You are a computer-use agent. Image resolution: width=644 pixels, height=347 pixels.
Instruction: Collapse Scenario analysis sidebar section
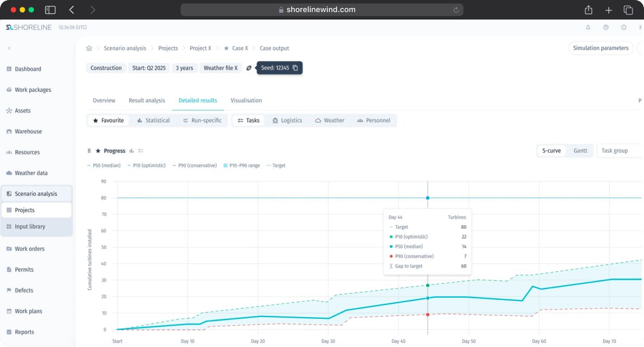tap(37, 194)
